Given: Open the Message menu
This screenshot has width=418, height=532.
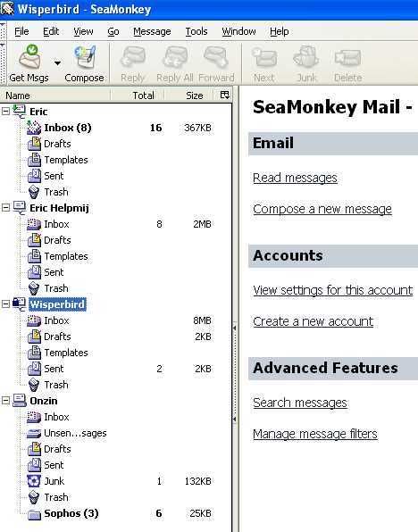Looking at the screenshot, I should point(152,31).
